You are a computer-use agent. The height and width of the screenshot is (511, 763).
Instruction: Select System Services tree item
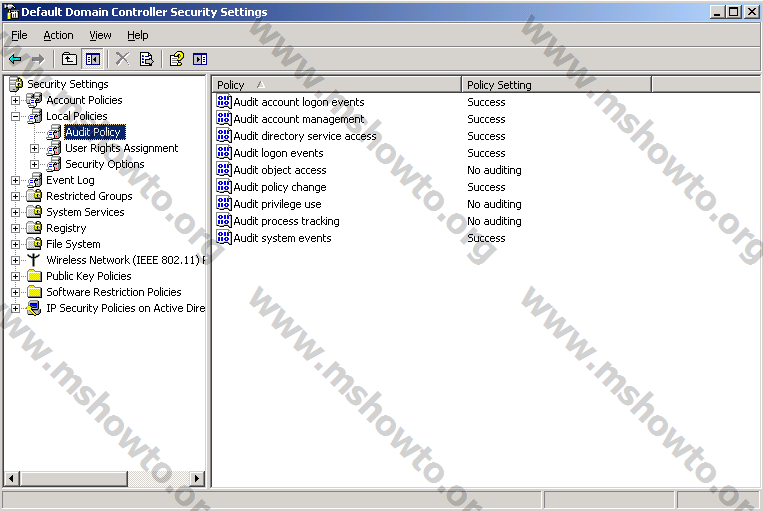(85, 212)
